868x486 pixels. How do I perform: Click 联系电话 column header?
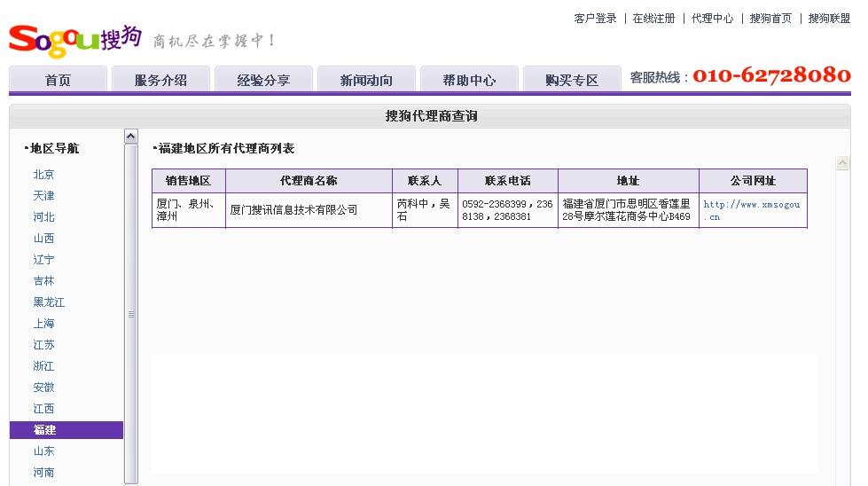(508, 180)
